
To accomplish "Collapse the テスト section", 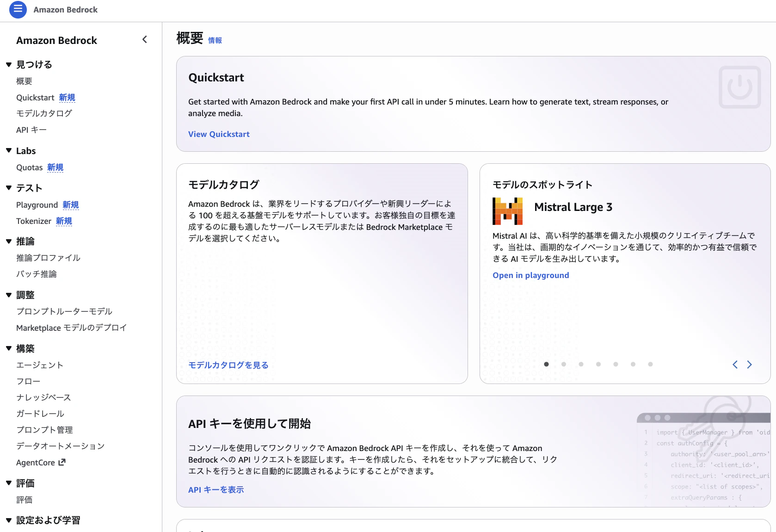I will click(x=9, y=188).
